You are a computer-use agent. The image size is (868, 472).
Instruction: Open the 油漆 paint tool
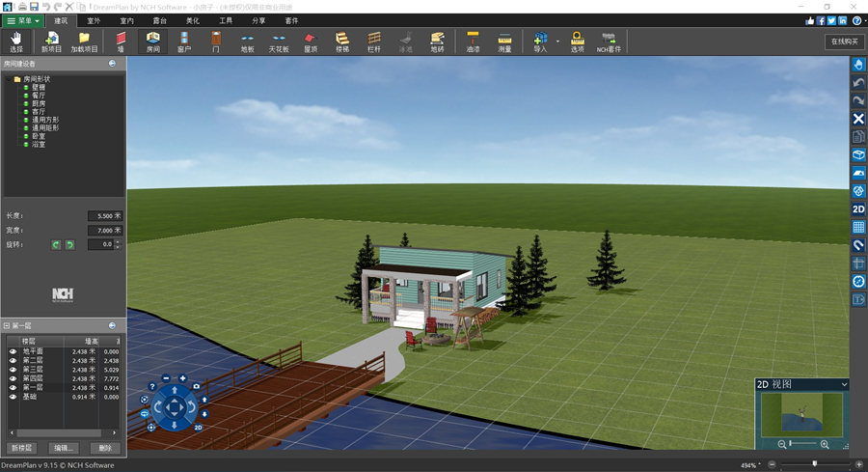473,42
